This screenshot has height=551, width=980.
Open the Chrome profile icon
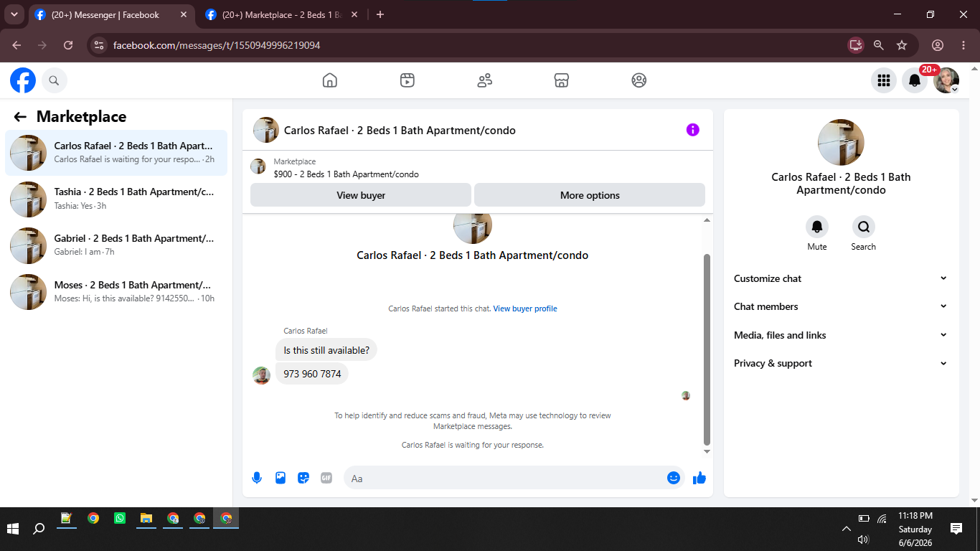(938, 45)
